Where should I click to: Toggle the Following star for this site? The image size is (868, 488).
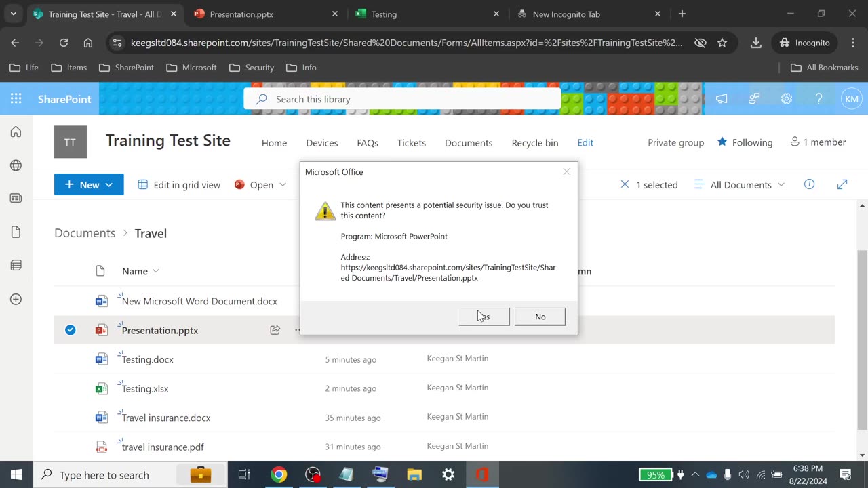click(x=722, y=142)
